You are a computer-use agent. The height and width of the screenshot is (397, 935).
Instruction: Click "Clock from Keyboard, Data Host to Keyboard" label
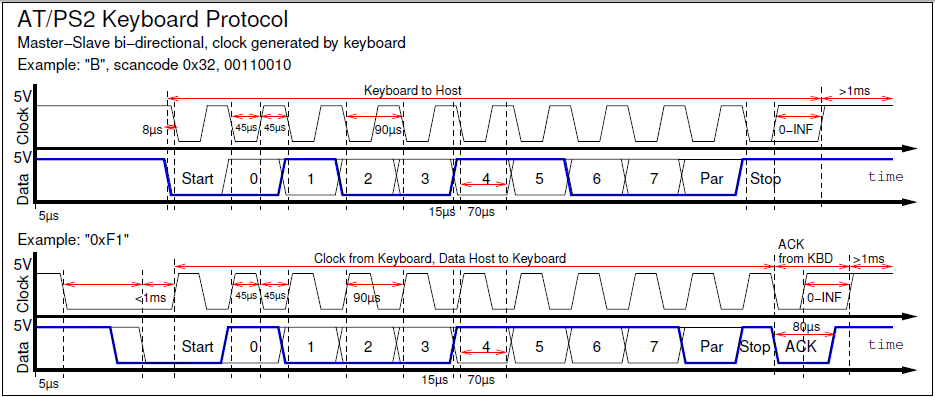click(440, 259)
